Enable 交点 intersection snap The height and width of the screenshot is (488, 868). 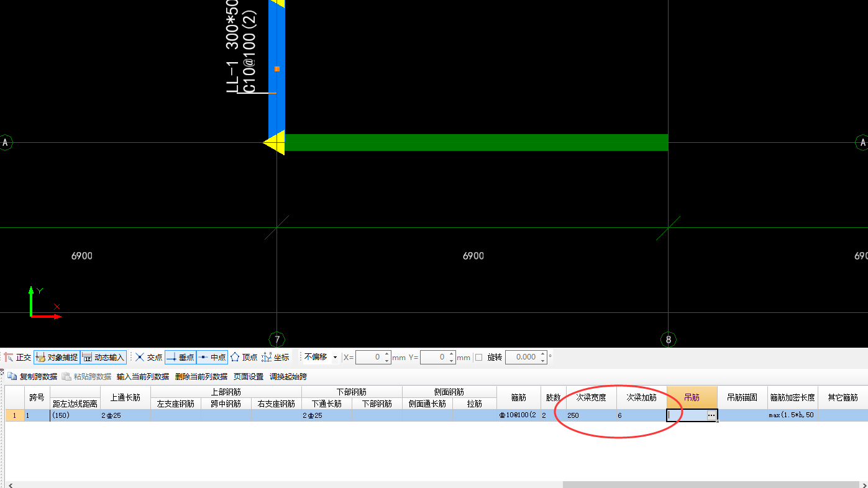[149, 357]
